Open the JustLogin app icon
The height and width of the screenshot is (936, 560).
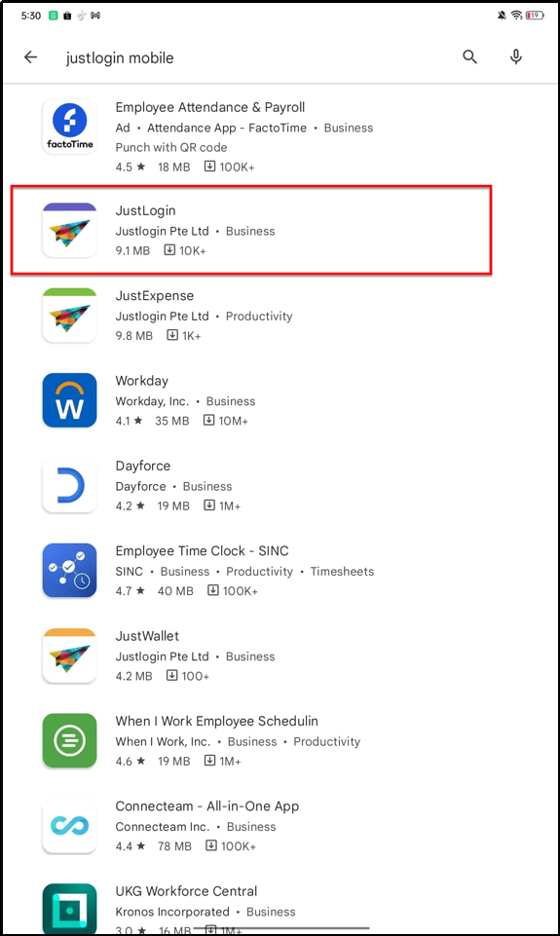click(x=70, y=230)
